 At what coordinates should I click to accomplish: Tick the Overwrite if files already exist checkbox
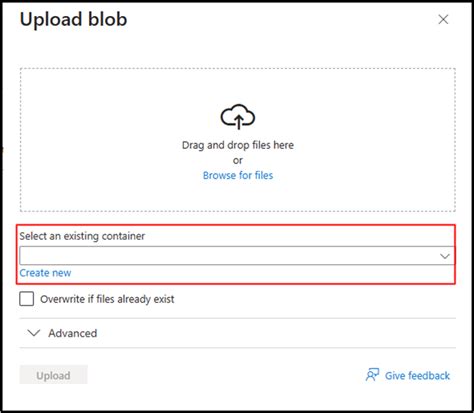(x=27, y=299)
